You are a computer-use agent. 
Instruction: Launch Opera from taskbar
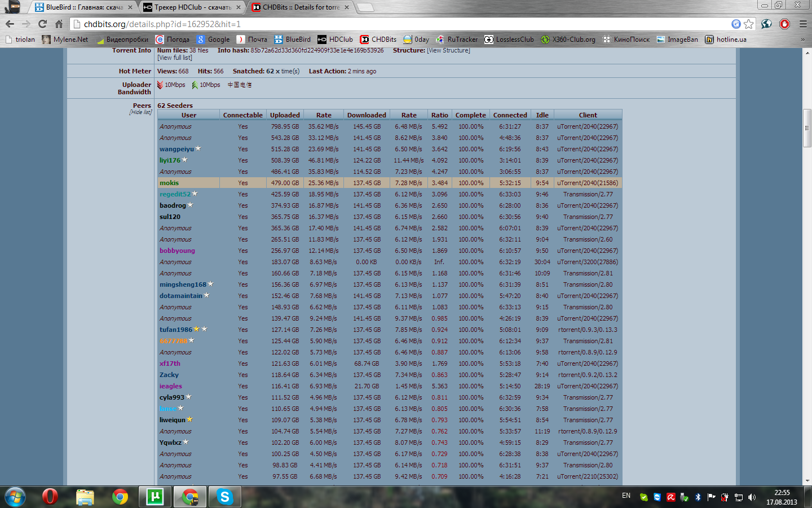click(50, 497)
